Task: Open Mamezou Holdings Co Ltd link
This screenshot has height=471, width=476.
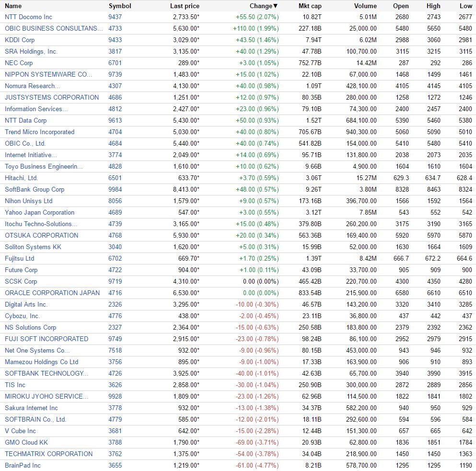Action: tap(42, 362)
